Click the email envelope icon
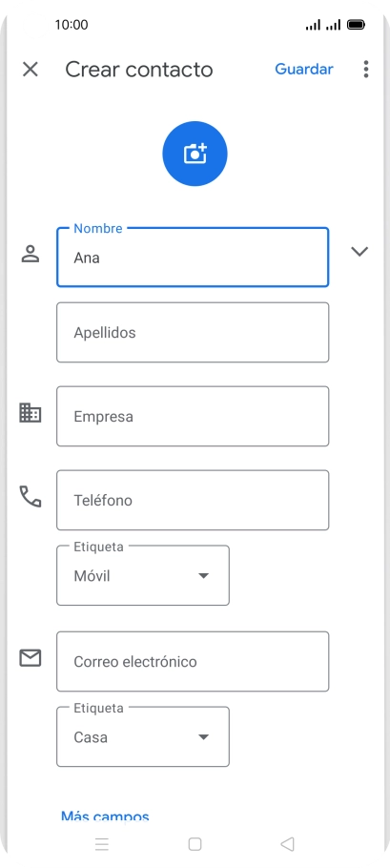The height and width of the screenshot is (868, 390). coord(31,658)
